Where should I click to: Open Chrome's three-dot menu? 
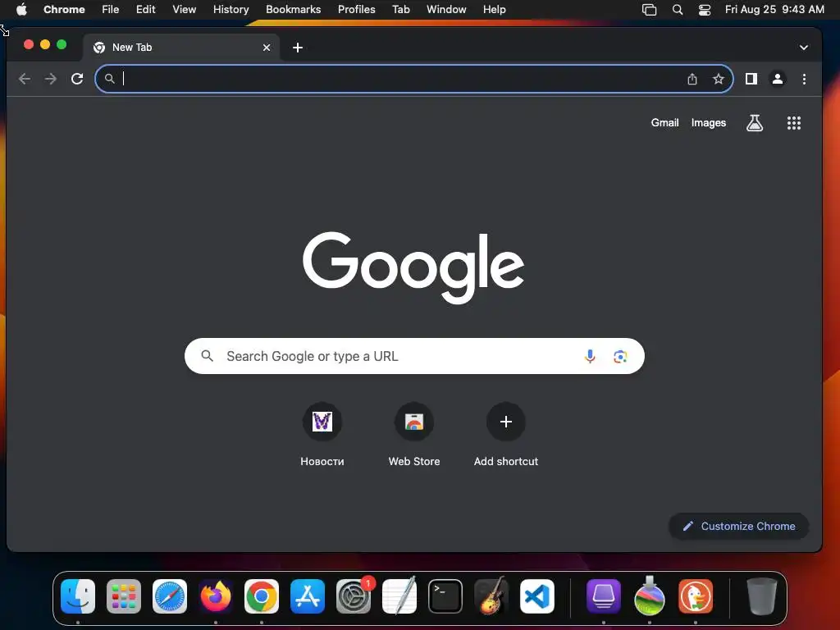[804, 79]
